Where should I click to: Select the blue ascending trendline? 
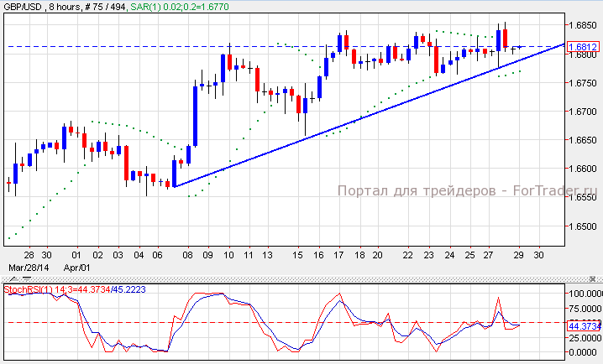[x=370, y=114]
